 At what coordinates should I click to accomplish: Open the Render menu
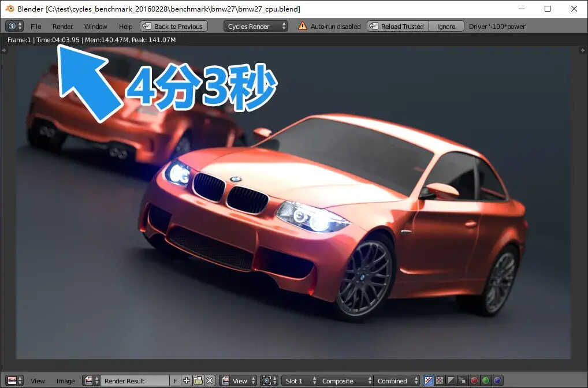point(62,27)
